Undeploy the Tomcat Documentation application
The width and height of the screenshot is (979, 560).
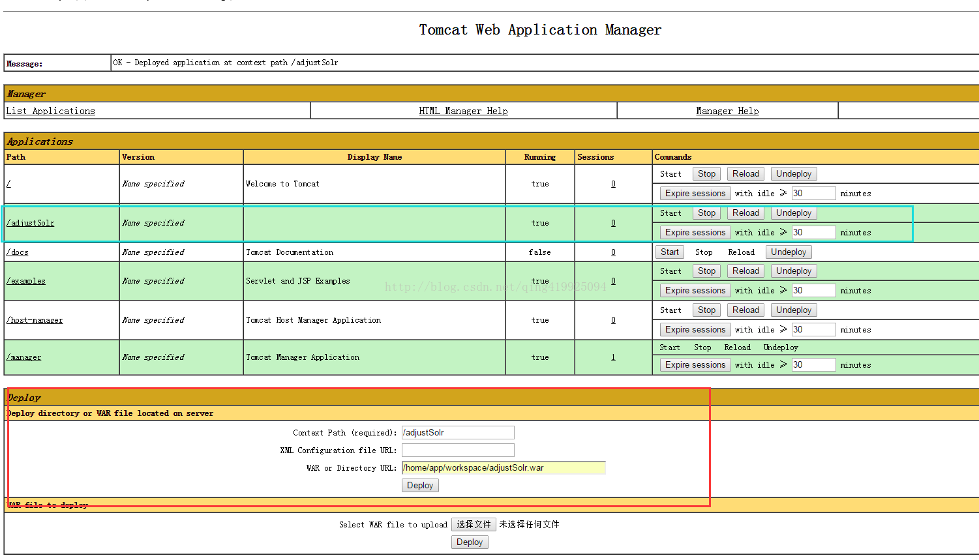[789, 252]
